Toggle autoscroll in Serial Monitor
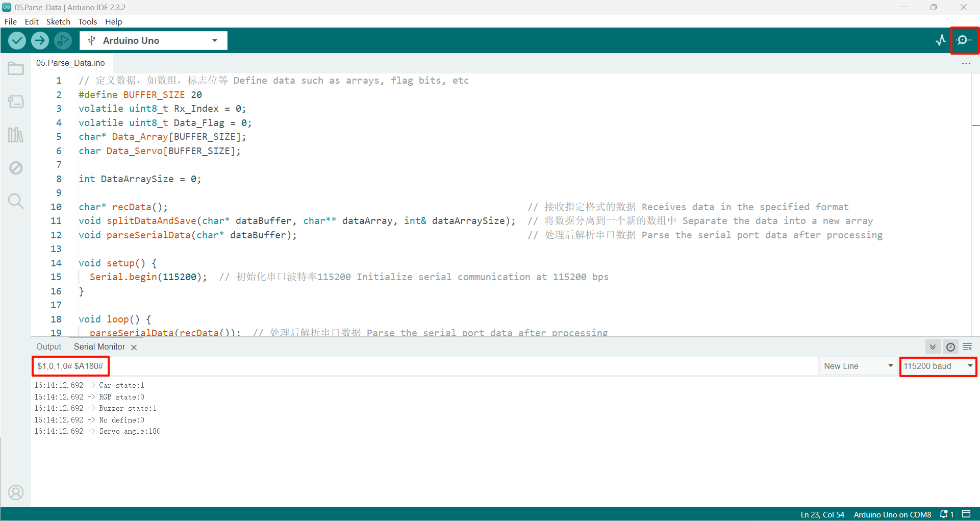 click(x=933, y=347)
